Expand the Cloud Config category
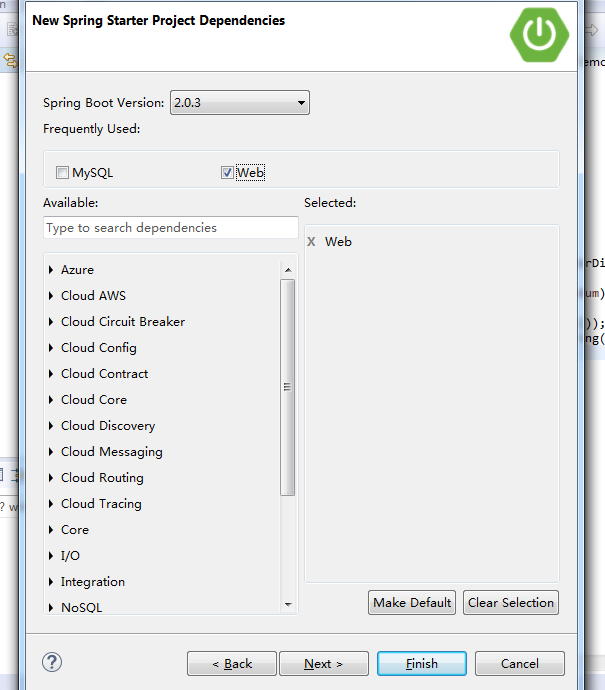Screen dimensions: 605x690 tap(51, 348)
